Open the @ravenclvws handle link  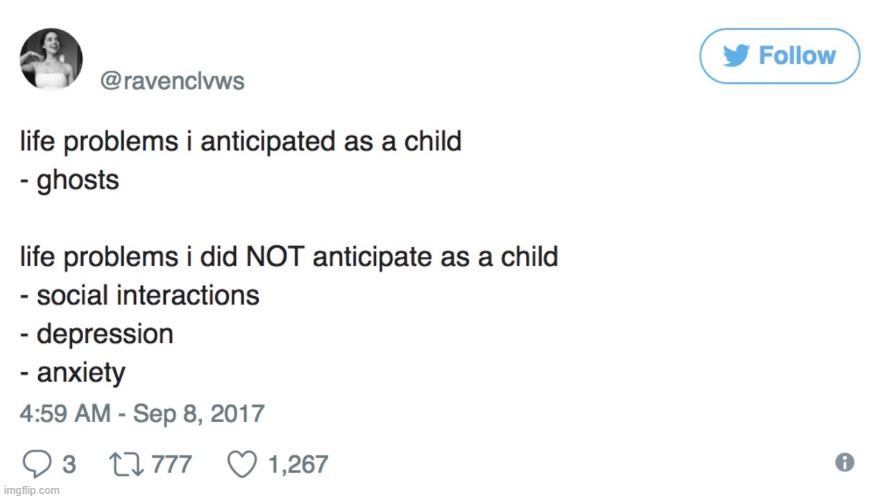[172, 81]
